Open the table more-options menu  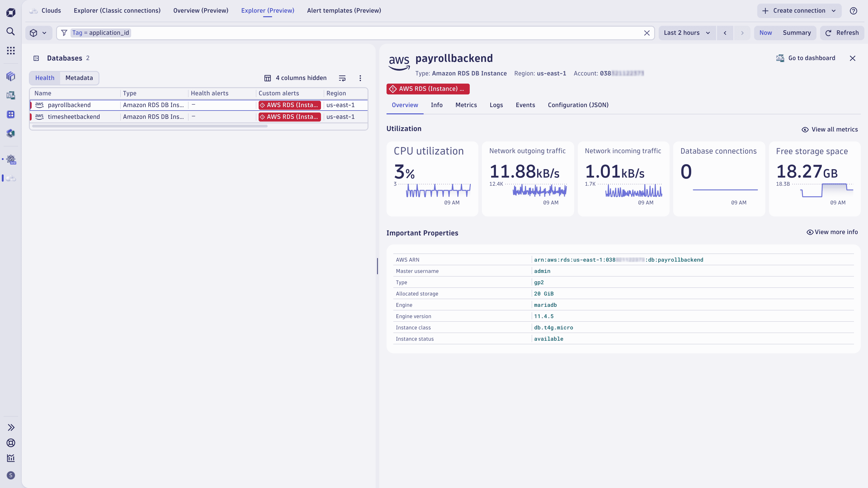(360, 78)
